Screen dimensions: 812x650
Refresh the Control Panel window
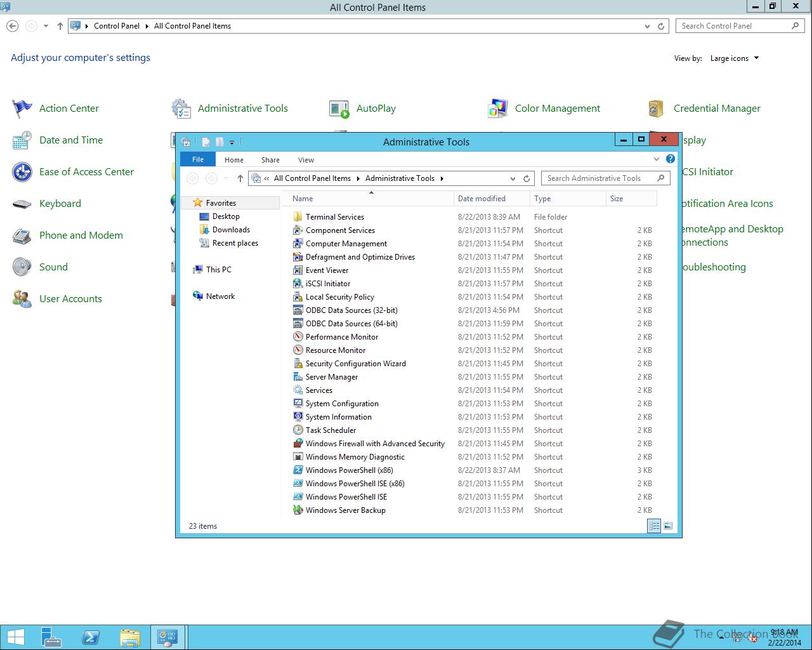(661, 26)
